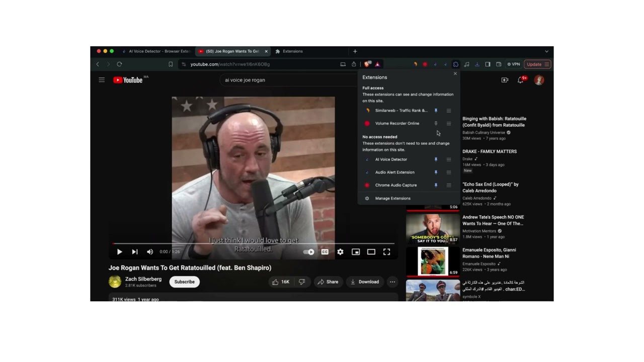Click the Download button below video
This screenshot has height=362, width=644.
coord(365,282)
